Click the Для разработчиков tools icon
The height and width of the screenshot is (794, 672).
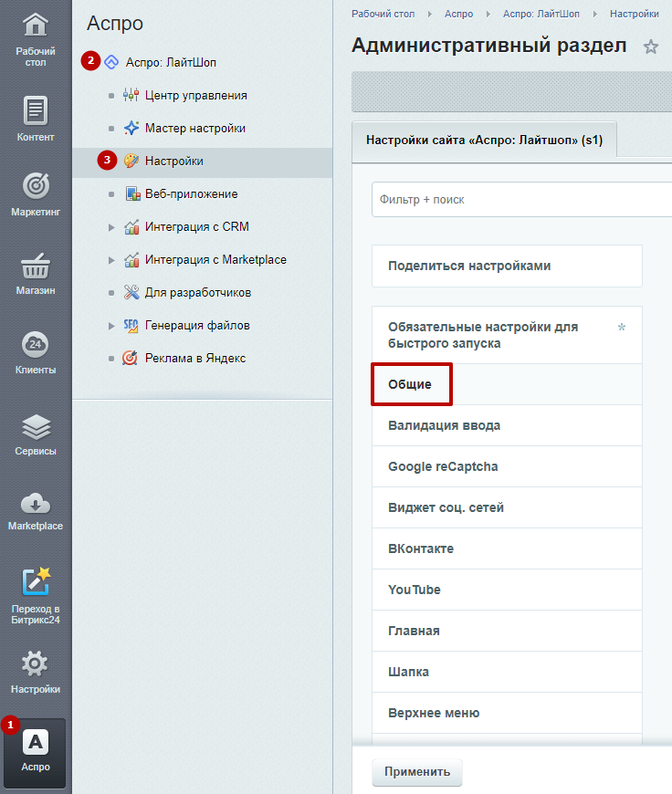click(x=131, y=292)
